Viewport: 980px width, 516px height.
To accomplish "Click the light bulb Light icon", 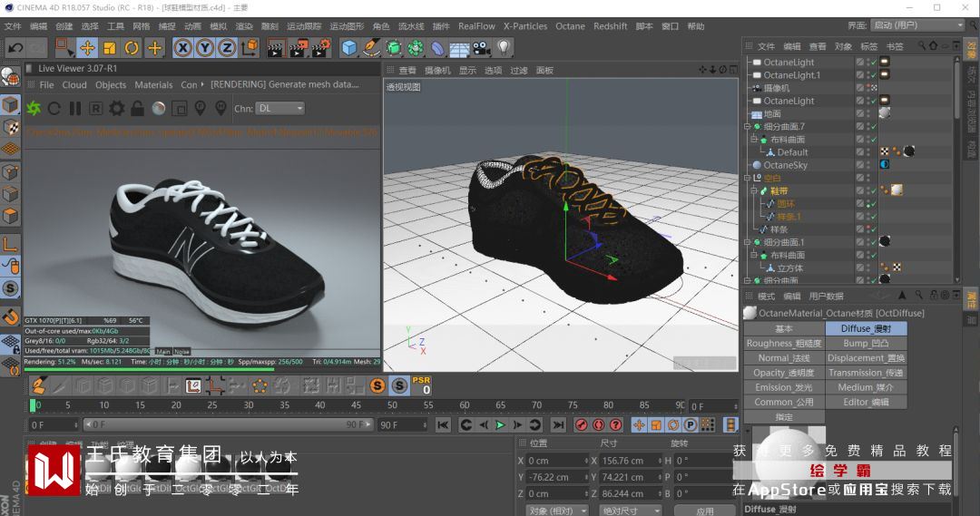I will tap(504, 48).
